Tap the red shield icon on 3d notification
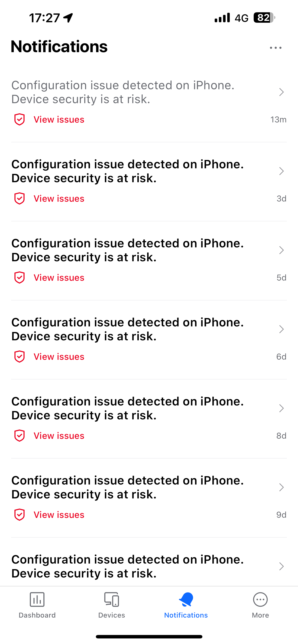 [19, 198]
